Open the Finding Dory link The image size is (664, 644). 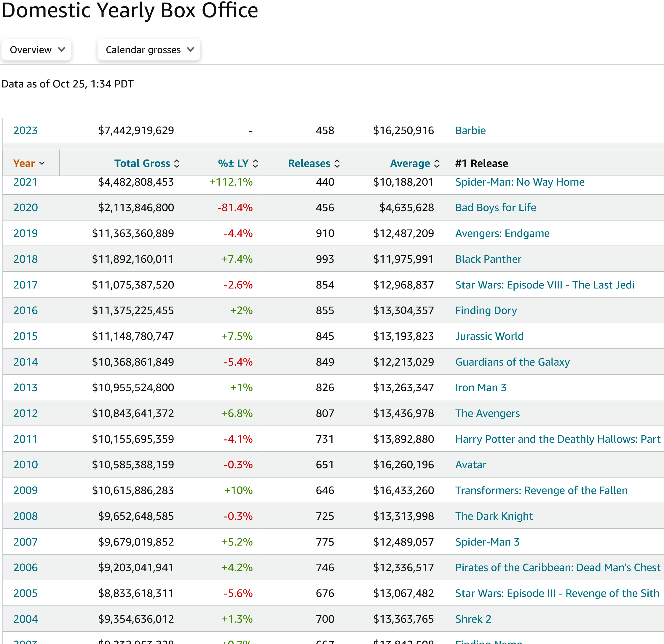tap(486, 310)
